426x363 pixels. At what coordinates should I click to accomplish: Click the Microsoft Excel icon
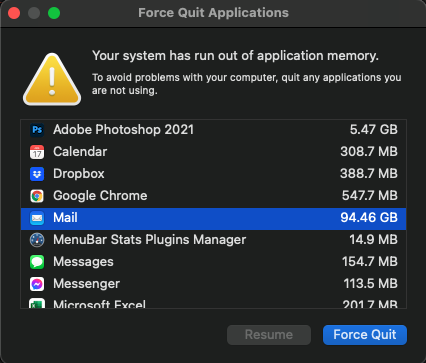pyautogui.click(x=37, y=303)
